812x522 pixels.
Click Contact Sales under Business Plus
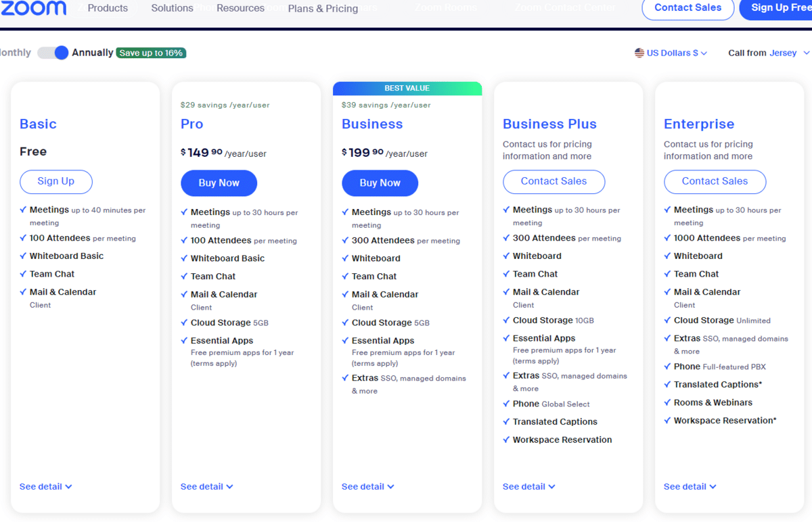pyautogui.click(x=554, y=181)
